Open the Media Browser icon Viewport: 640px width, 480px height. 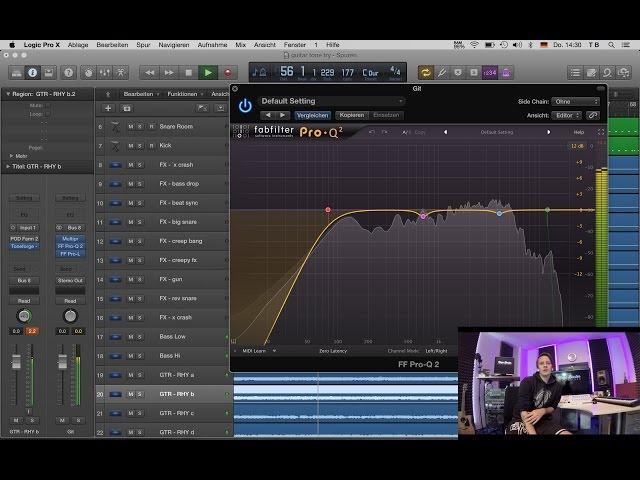click(x=623, y=73)
